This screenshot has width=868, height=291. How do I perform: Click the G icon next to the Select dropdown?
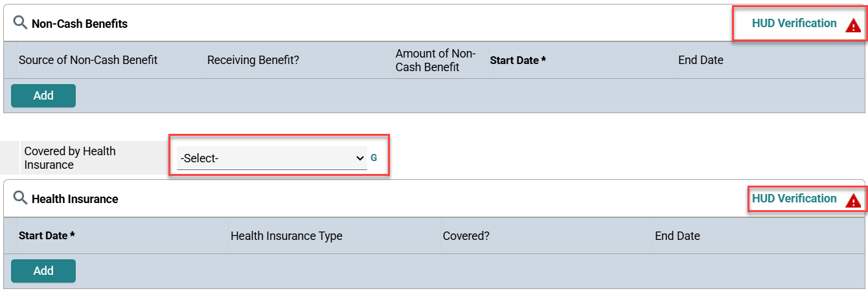tap(374, 158)
